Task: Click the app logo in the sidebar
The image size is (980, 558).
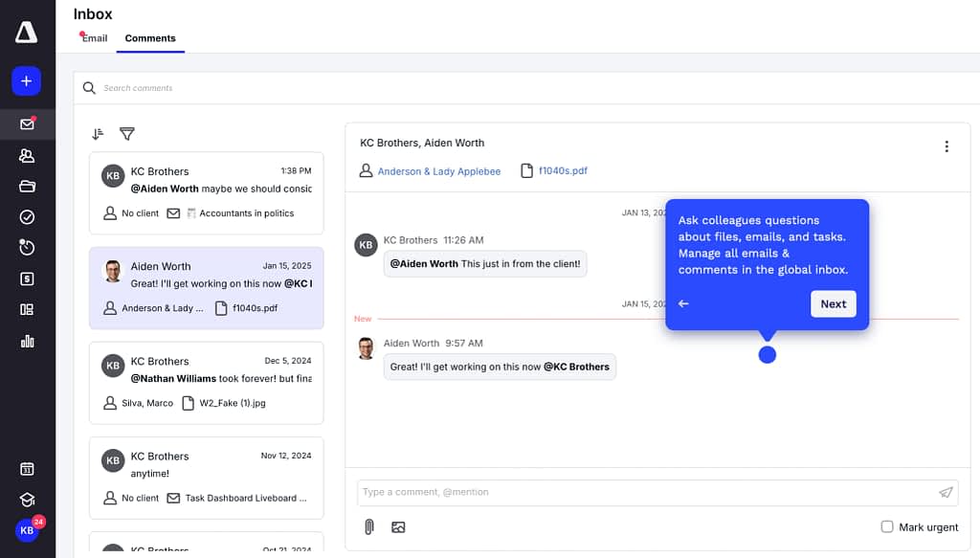Action: pos(26,33)
